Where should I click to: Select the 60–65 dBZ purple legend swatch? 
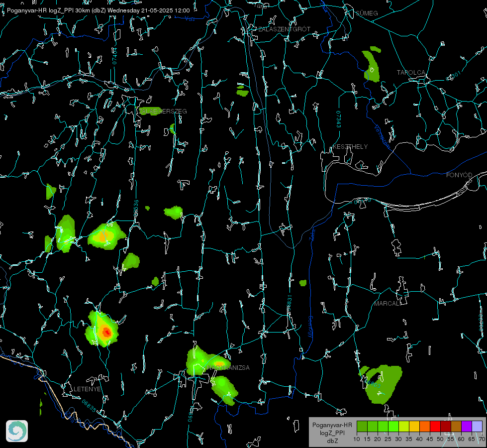467,427
